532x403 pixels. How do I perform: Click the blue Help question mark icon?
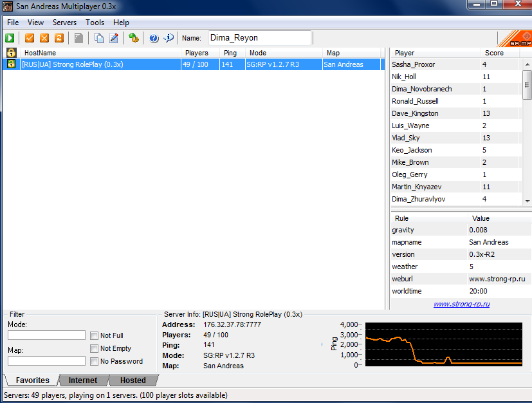point(154,38)
